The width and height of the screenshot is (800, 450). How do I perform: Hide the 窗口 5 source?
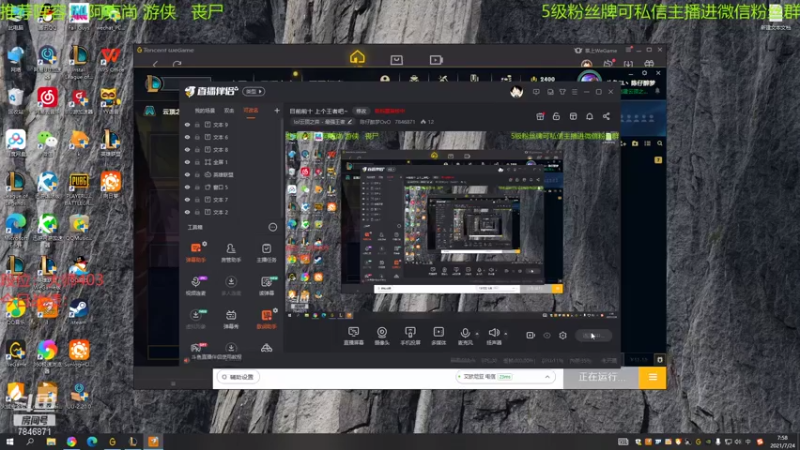point(187,187)
